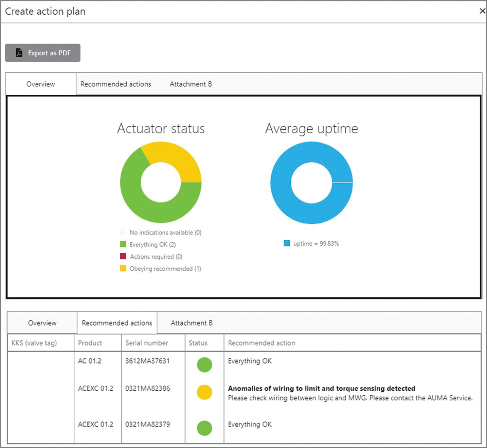487x448 pixels.
Task: Select the lower Attachment B tab
Action: click(191, 323)
